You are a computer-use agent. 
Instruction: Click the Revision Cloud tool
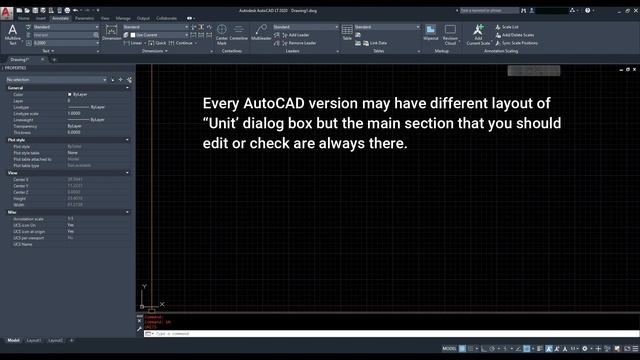450,34
